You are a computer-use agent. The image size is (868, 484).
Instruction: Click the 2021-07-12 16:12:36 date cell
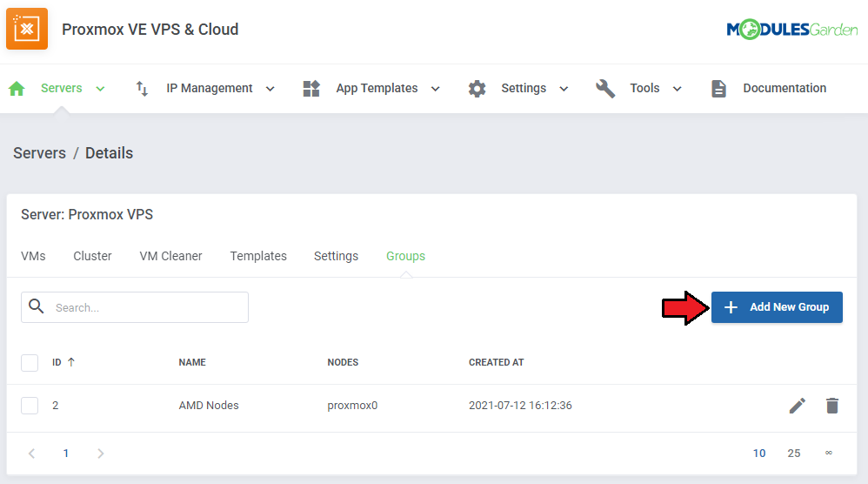[x=520, y=406]
